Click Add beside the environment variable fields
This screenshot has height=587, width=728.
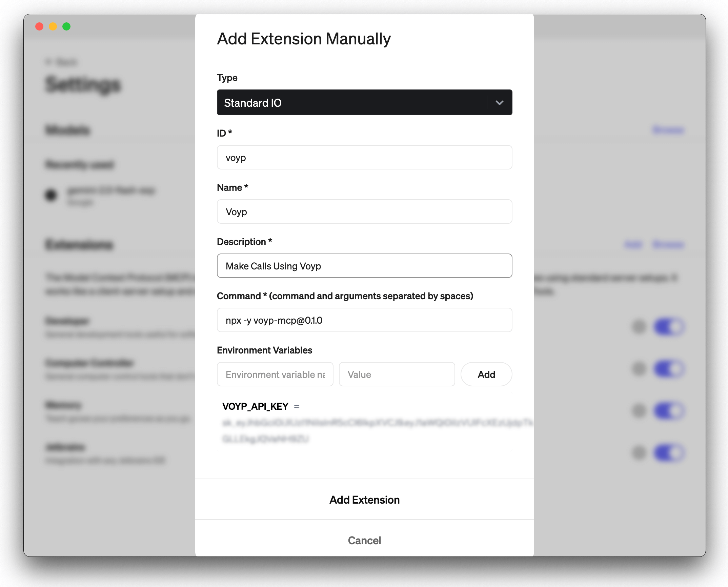point(486,374)
